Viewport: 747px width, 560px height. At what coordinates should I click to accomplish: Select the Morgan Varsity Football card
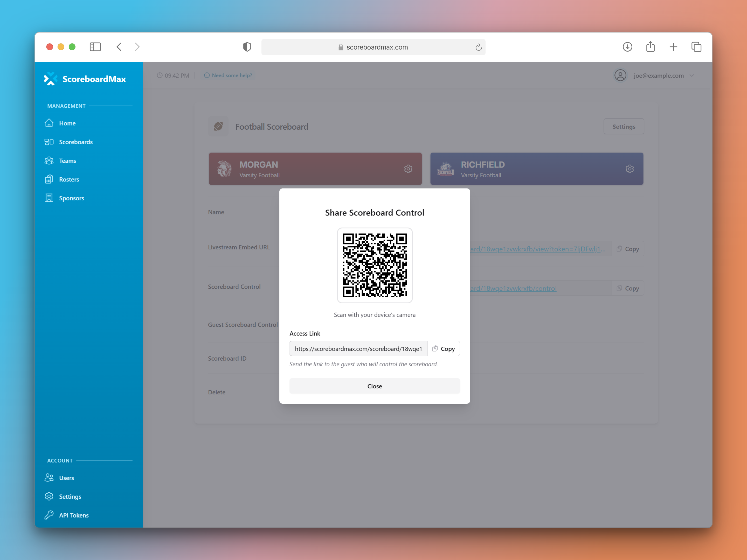click(315, 169)
